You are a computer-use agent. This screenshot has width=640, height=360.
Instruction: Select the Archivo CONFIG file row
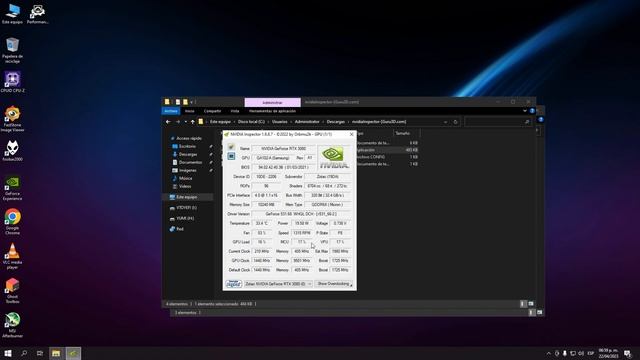pyautogui.click(x=387, y=157)
